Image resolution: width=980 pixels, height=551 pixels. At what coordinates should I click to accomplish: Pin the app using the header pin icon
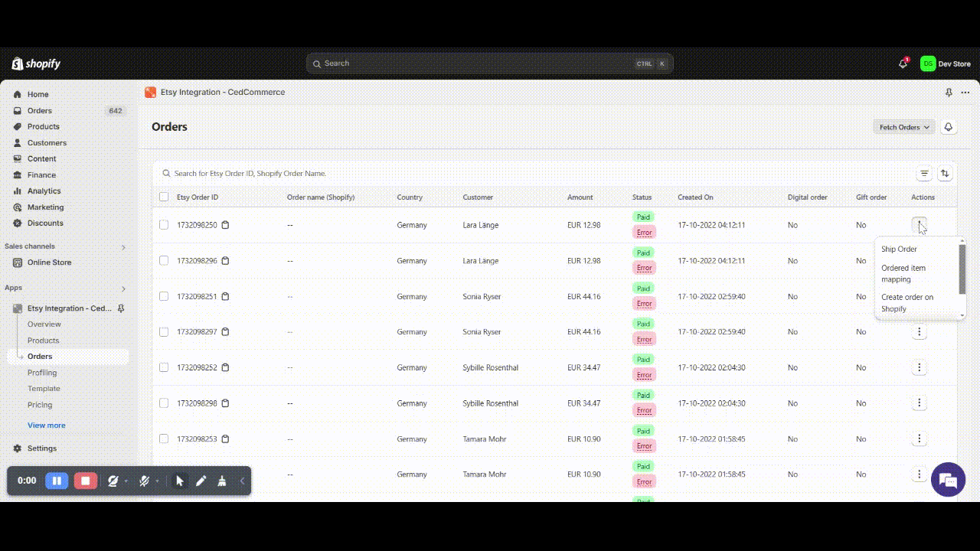point(949,93)
